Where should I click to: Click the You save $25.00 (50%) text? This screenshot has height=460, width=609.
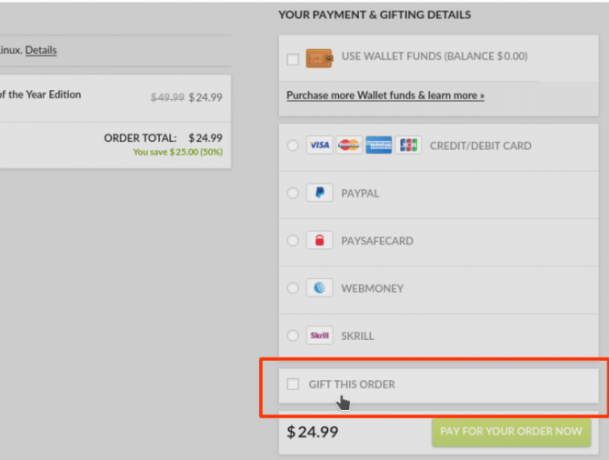(x=178, y=152)
